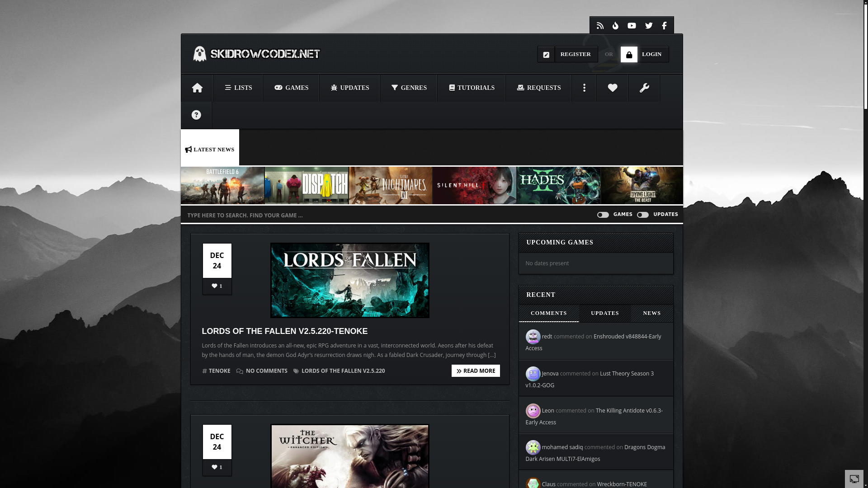Switch to the Comments tab in Recent
Viewport: 868px width, 488px height.
click(549, 313)
